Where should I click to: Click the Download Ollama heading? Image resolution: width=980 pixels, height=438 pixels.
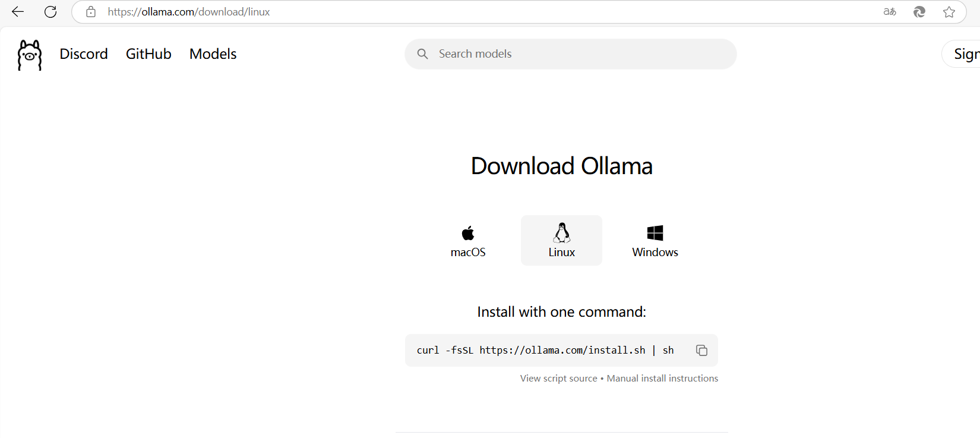point(561,166)
